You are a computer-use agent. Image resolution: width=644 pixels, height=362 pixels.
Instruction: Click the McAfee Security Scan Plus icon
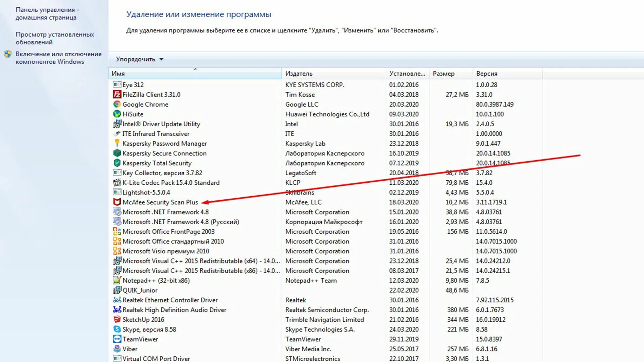point(117,202)
